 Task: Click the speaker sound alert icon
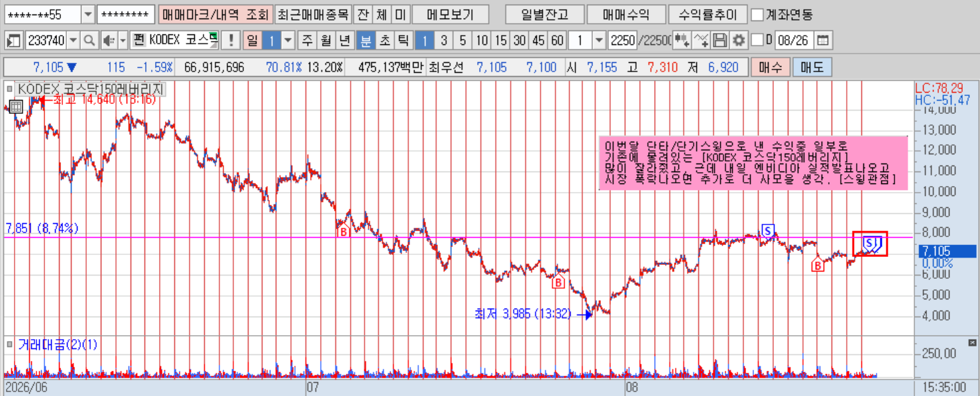click(x=108, y=41)
